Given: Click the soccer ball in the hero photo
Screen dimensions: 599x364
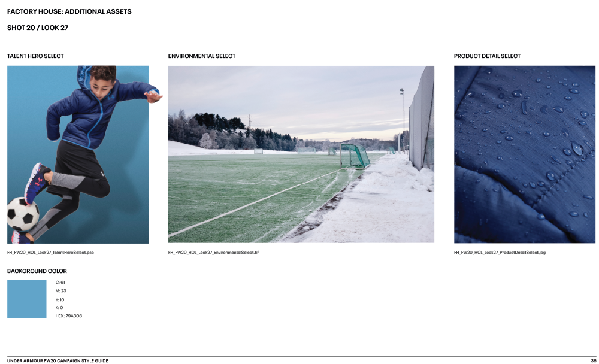Looking at the screenshot, I should tap(23, 214).
